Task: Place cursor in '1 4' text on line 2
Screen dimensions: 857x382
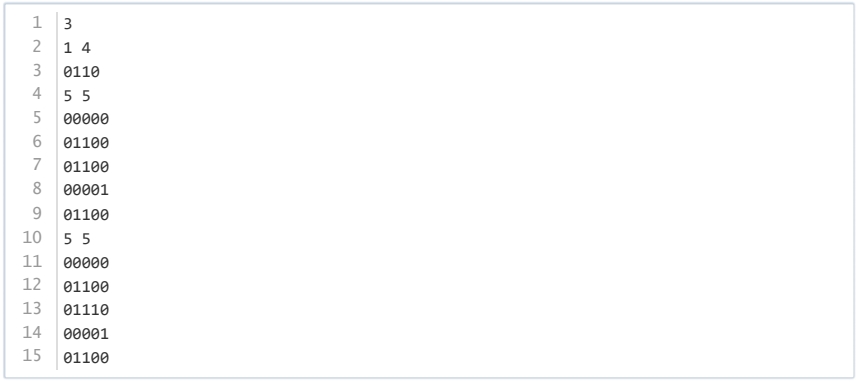Action: coord(77,48)
